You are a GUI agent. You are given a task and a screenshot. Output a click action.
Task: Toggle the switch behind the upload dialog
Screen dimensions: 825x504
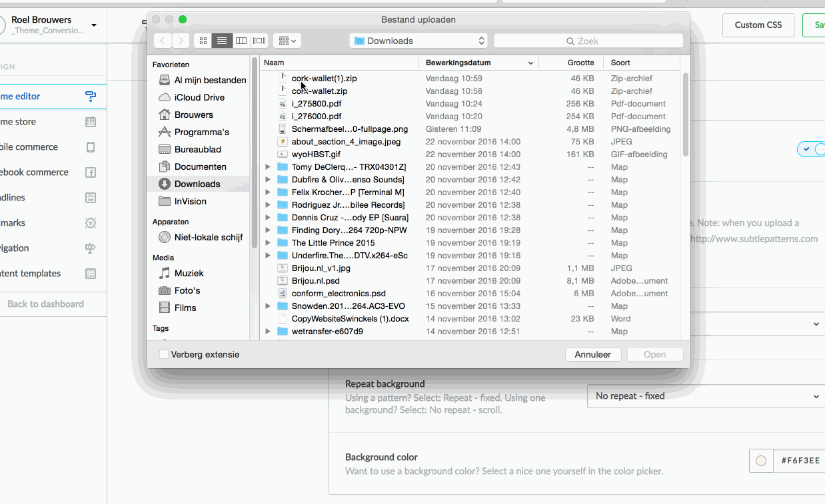pos(812,149)
